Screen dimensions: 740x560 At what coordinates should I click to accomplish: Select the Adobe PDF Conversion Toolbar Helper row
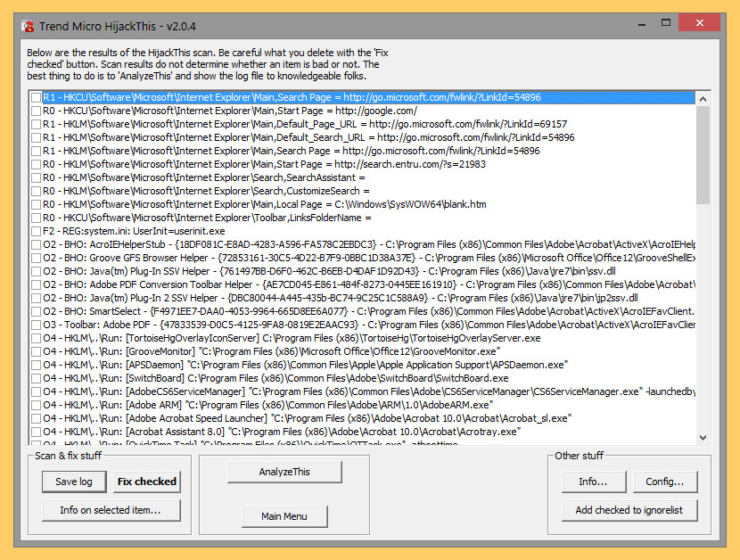[x=363, y=284]
